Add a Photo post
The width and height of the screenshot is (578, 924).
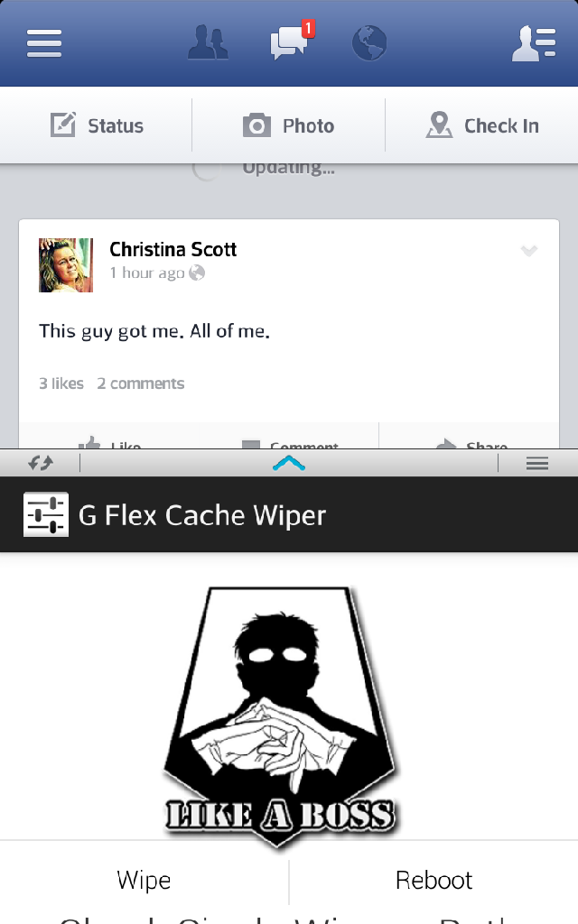pos(288,125)
